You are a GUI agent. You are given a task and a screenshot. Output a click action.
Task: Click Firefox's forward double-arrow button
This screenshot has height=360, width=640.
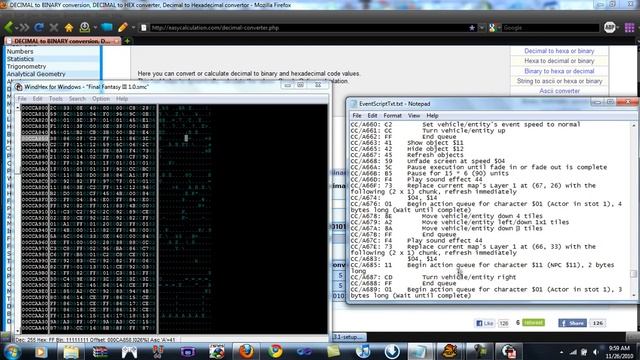(23, 27)
